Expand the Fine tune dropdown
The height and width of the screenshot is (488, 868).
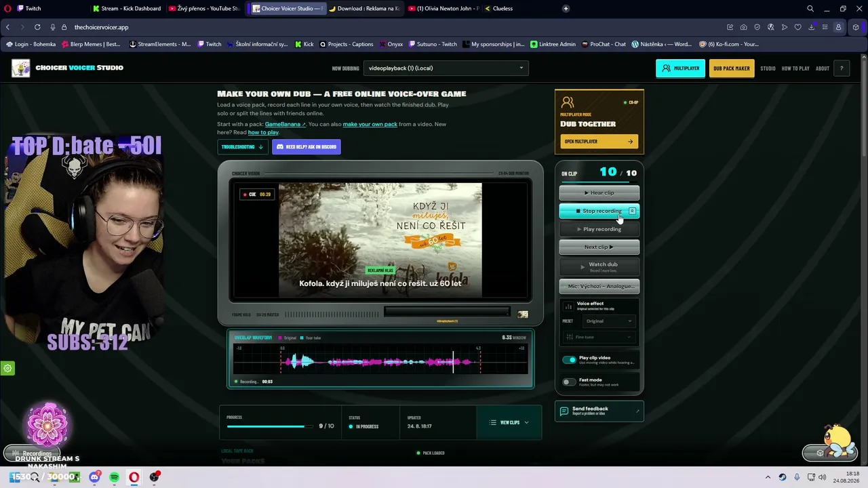(599, 337)
